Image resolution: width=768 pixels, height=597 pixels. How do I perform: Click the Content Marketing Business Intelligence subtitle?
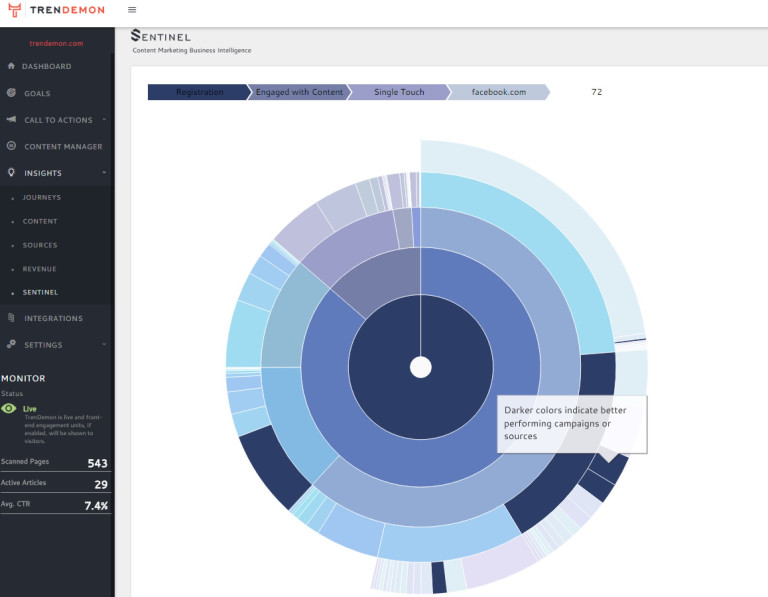[192, 50]
